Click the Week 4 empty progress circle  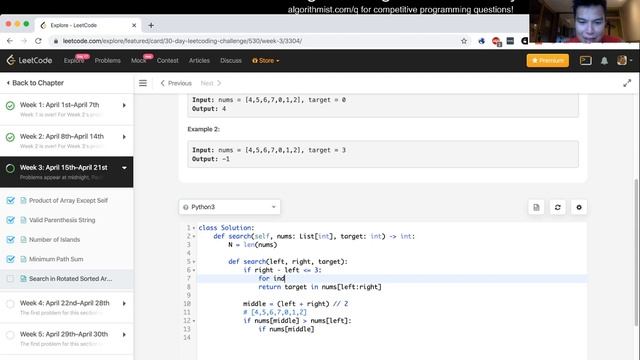point(10,304)
